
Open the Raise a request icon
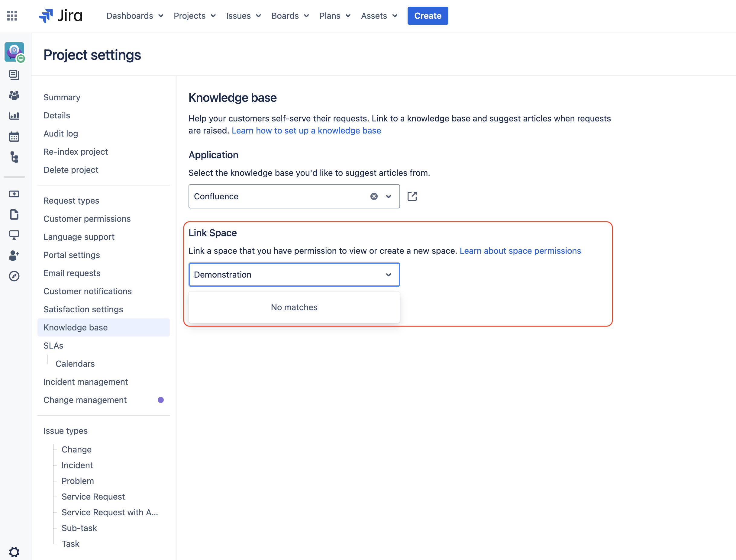(x=14, y=194)
